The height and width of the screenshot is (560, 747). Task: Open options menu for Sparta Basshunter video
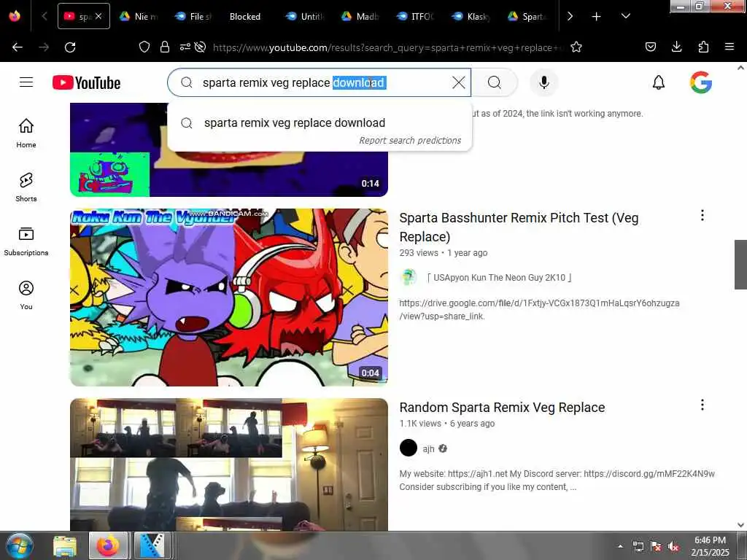(x=702, y=215)
